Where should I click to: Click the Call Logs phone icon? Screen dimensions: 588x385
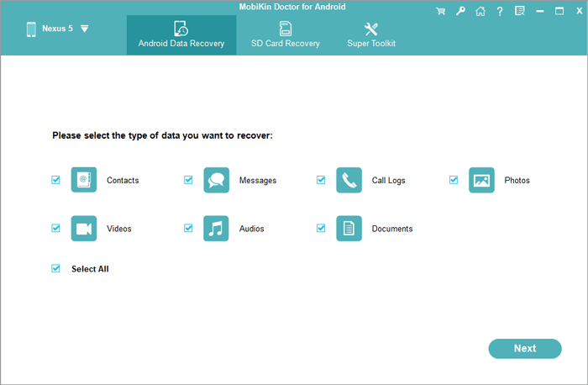pos(349,180)
